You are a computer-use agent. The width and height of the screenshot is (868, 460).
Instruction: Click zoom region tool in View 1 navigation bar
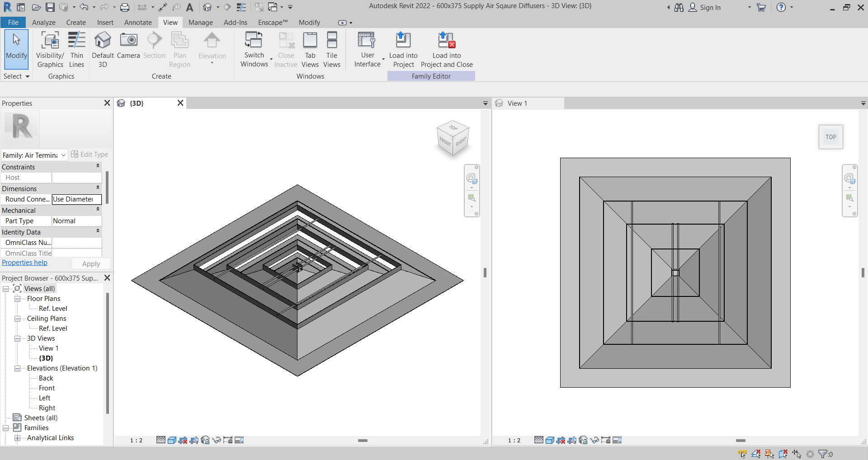click(x=849, y=198)
